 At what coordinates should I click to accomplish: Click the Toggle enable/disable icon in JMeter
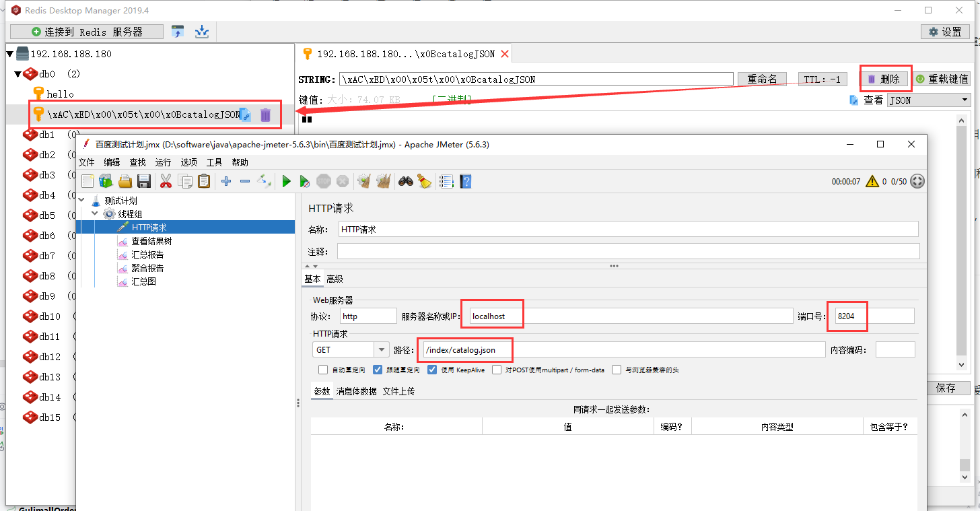(x=264, y=181)
